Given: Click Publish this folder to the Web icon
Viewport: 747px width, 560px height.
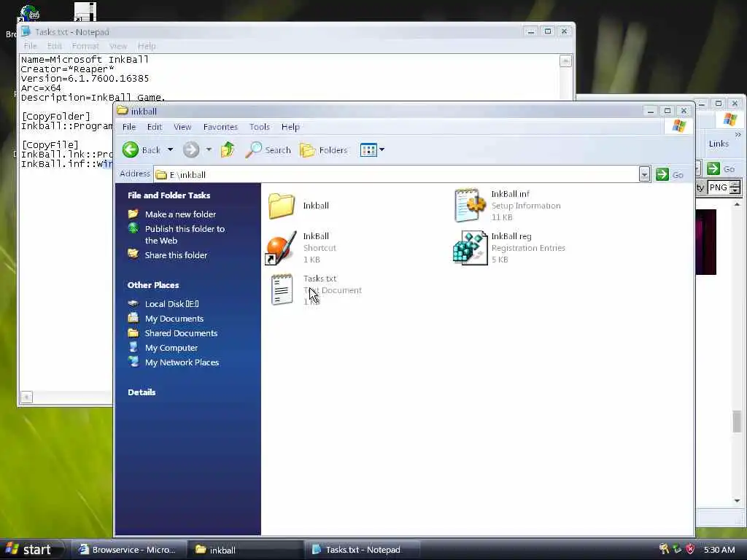Looking at the screenshot, I should coord(133,228).
